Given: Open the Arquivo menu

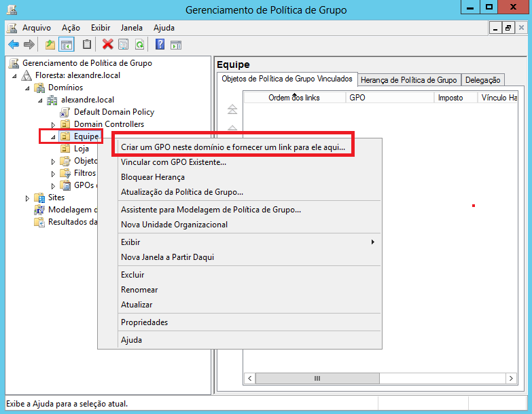Looking at the screenshot, I should (x=37, y=28).
